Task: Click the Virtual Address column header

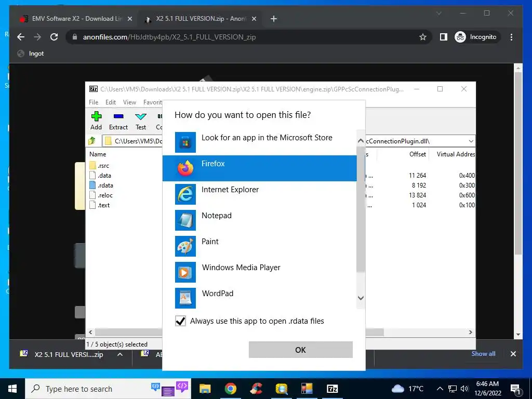Action: pos(455,154)
